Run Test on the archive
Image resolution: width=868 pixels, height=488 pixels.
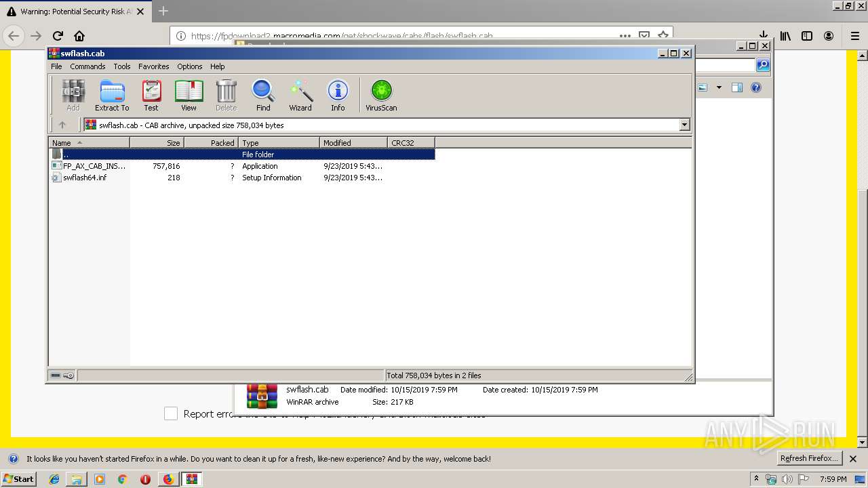point(151,95)
